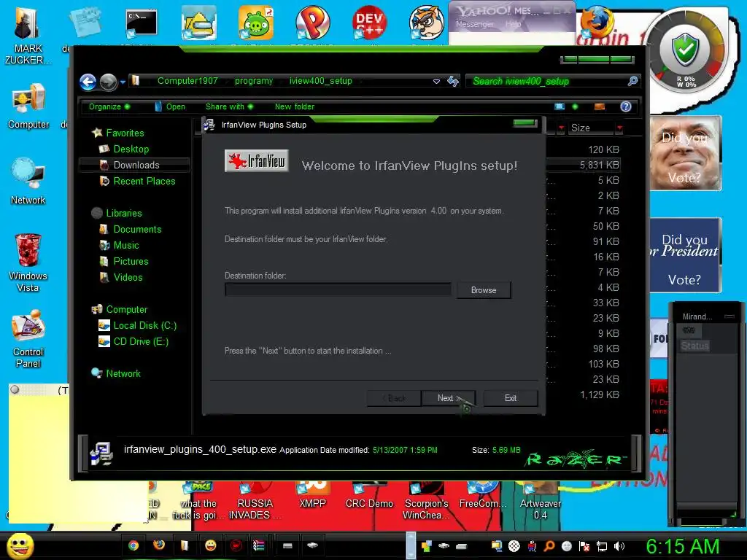Open the Control Panel desktop icon
The height and width of the screenshot is (560, 747).
pyautogui.click(x=28, y=339)
